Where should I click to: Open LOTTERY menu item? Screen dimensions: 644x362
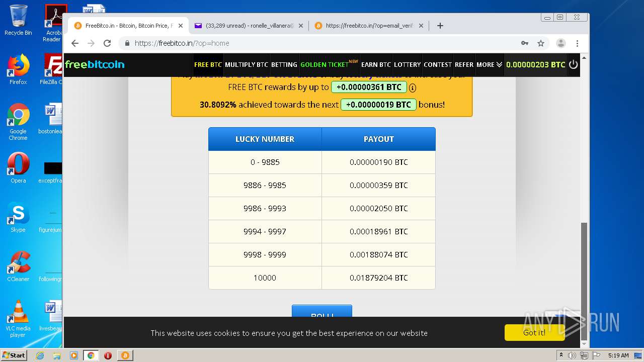point(407,64)
